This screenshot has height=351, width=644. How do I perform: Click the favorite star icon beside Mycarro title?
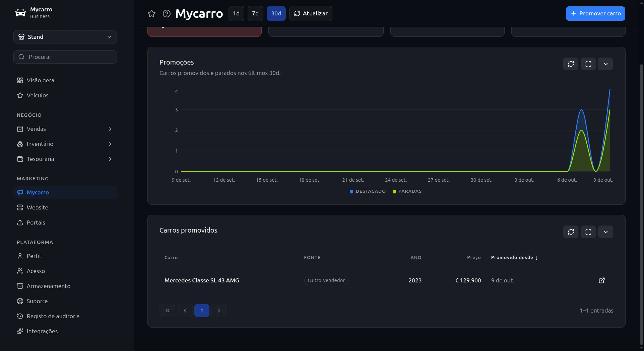(x=151, y=13)
